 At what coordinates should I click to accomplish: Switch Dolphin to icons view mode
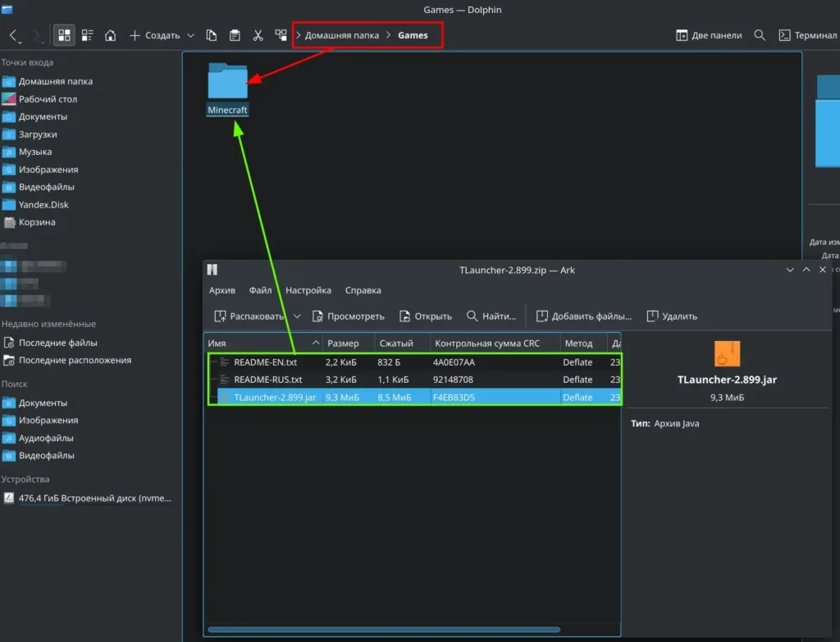pos(64,35)
